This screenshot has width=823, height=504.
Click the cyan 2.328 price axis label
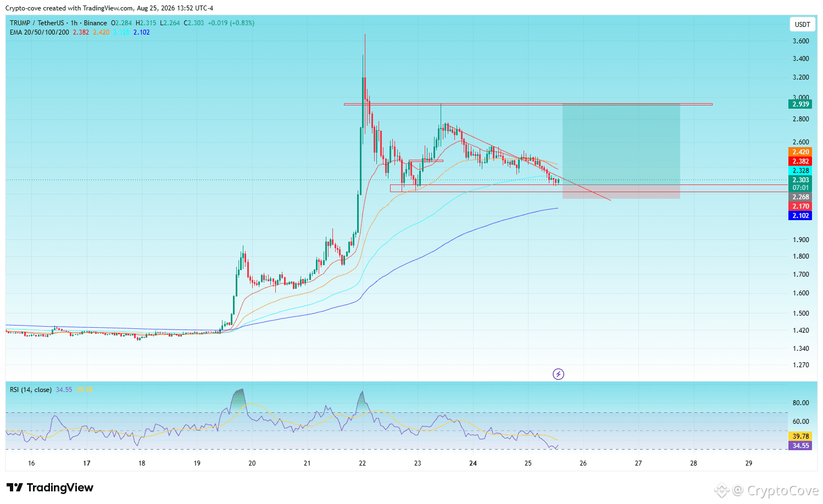pos(800,171)
